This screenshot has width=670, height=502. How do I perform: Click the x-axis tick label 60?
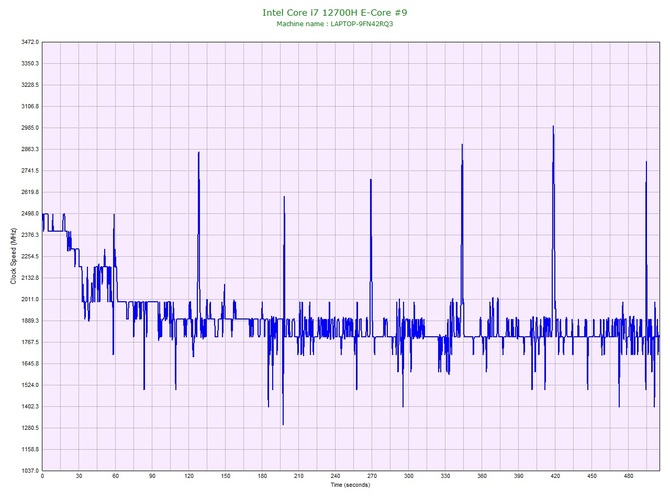[116, 476]
